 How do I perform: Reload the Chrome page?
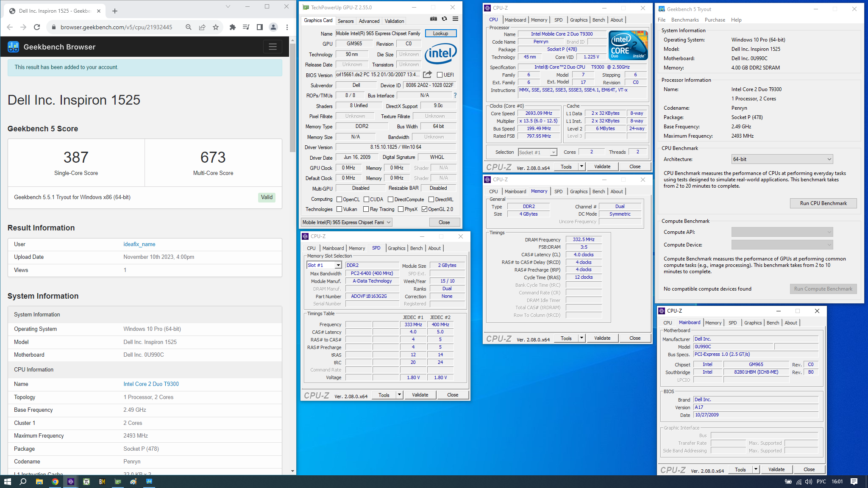(37, 27)
